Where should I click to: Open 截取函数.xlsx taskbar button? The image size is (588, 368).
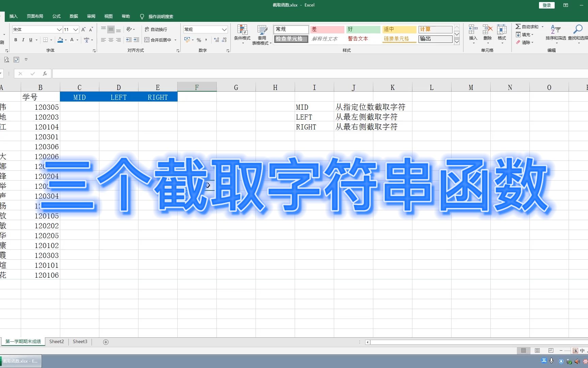tap(21, 361)
